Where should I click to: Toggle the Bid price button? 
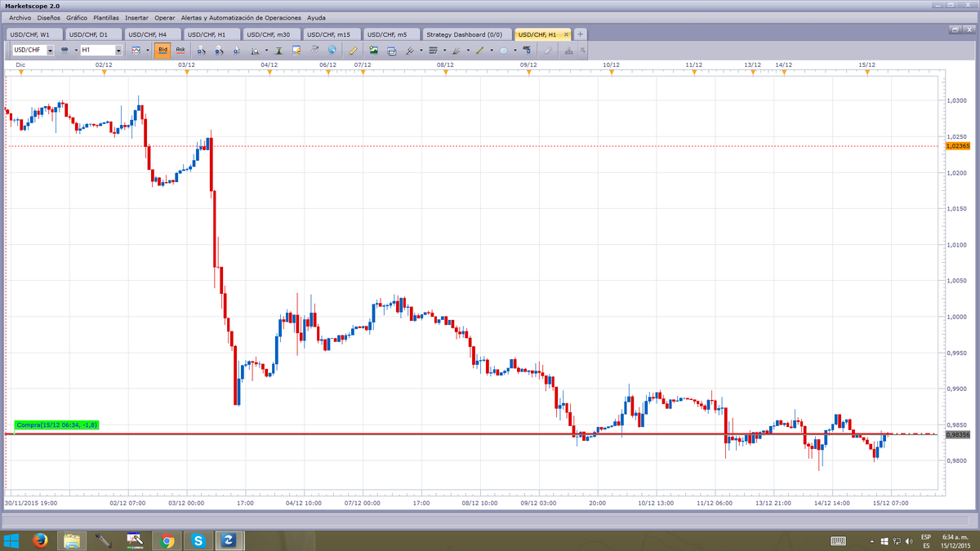point(163,50)
